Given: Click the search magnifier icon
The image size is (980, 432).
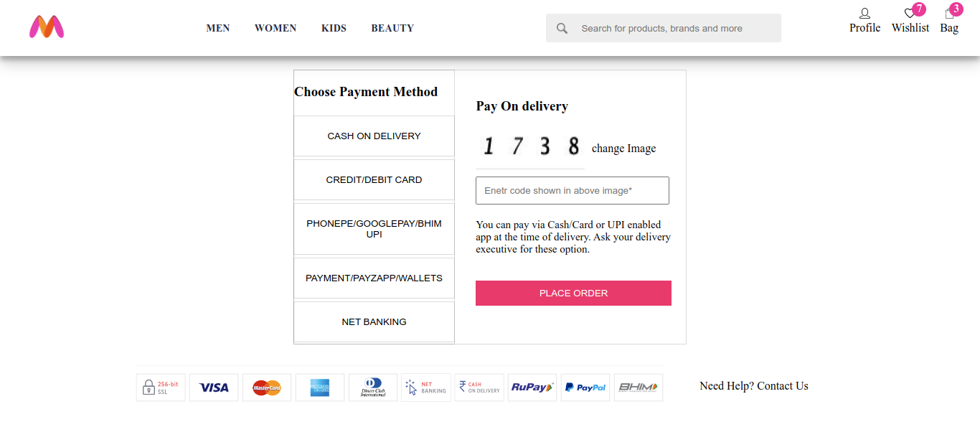Looking at the screenshot, I should (x=562, y=29).
